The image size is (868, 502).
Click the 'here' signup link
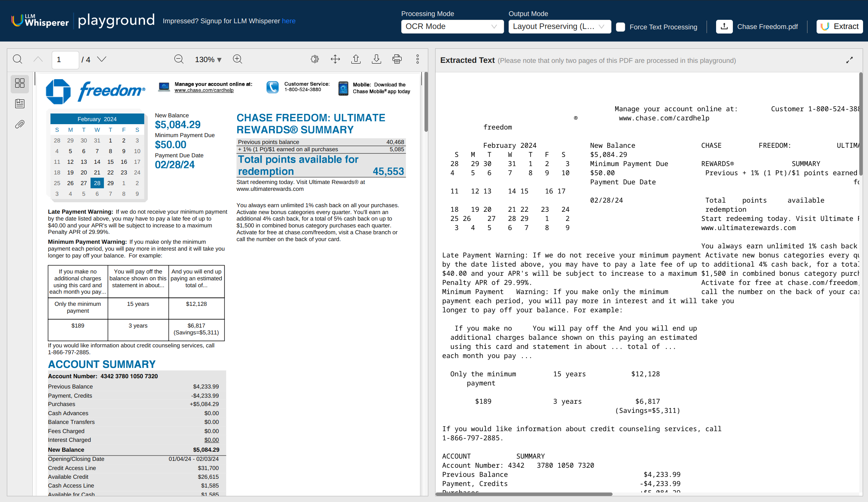tap(289, 21)
